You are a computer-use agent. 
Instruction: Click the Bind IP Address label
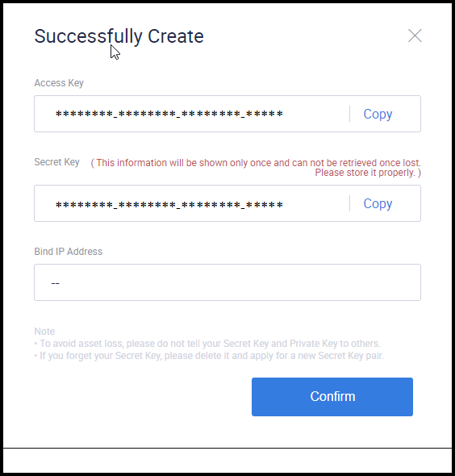(x=69, y=252)
